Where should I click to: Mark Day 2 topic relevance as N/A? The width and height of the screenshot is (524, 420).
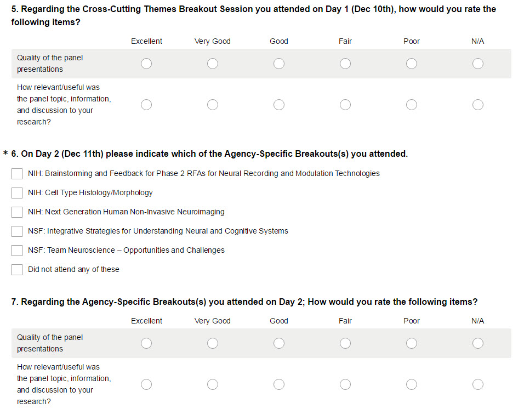(478, 384)
